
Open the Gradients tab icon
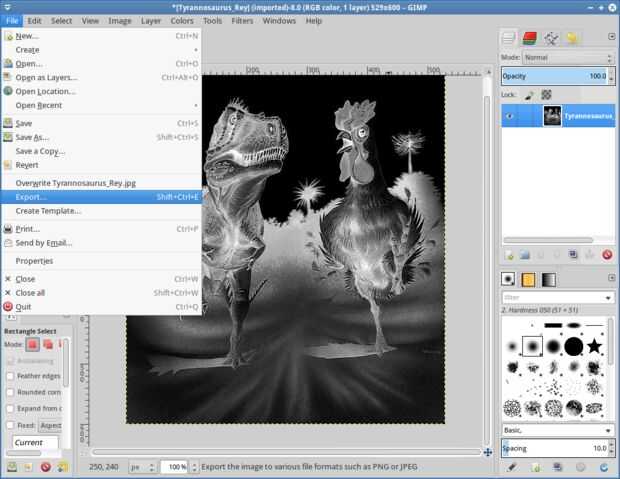548,280
